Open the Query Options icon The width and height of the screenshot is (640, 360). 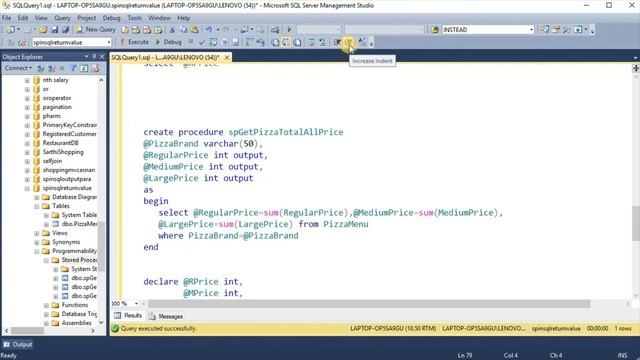point(224,42)
